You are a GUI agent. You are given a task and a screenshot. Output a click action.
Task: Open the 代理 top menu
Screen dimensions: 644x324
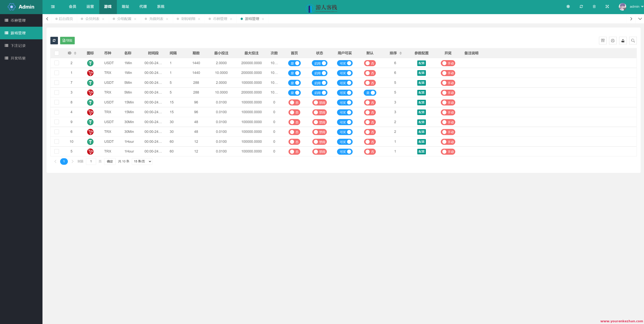click(x=143, y=7)
